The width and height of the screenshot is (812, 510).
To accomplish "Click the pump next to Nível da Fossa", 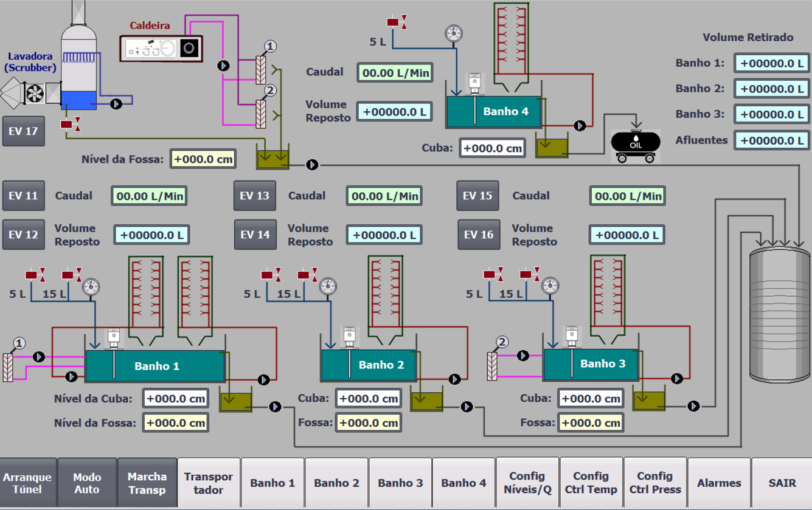I will click(312, 165).
